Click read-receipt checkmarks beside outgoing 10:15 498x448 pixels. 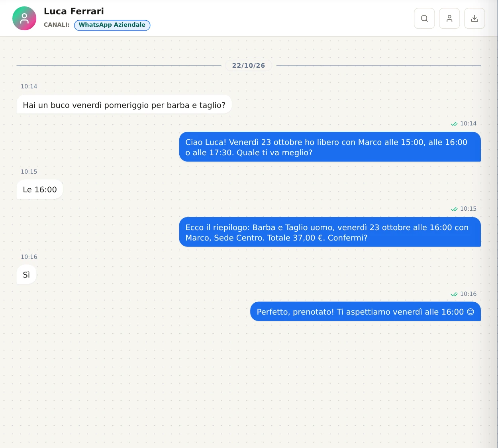454,209
